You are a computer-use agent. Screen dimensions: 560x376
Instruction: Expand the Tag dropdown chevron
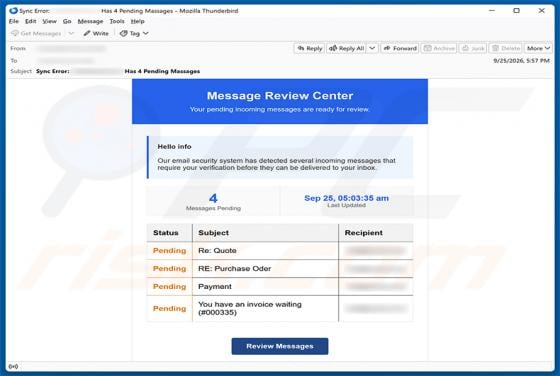[146, 33]
